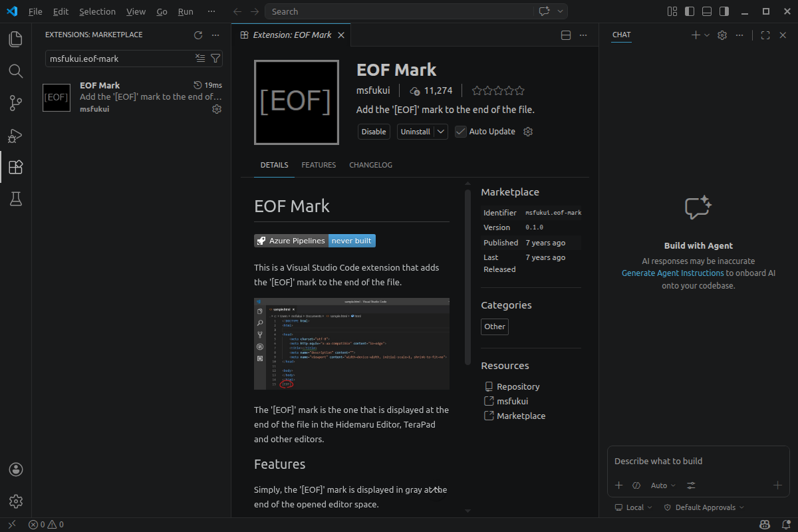Screen dimensions: 798x532
Task: Toggle bottom panel visibility
Action: click(x=707, y=11)
